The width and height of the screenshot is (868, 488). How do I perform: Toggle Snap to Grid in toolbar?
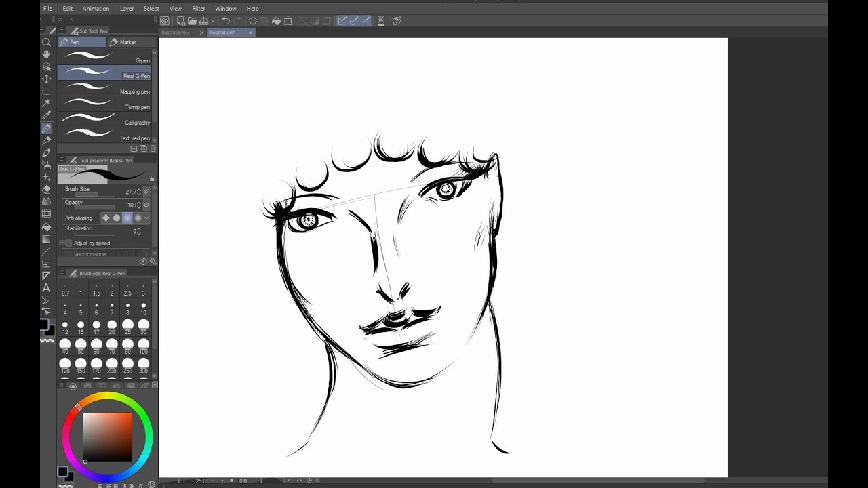pos(366,21)
